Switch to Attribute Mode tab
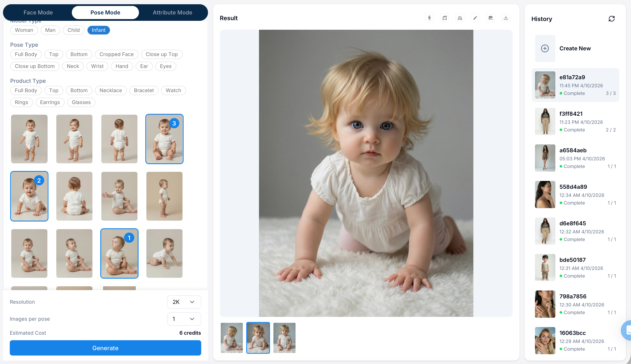The height and width of the screenshot is (364, 631). [172, 13]
